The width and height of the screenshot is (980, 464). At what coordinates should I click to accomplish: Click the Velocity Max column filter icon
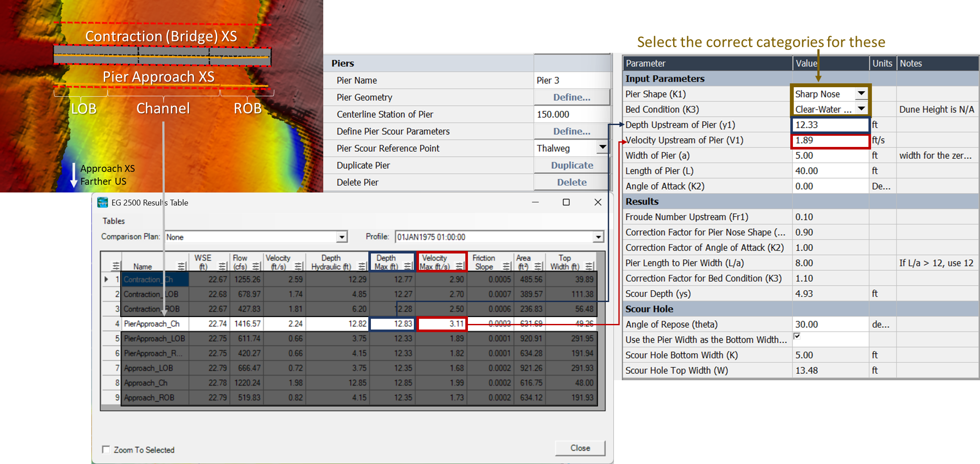pyautogui.click(x=459, y=266)
